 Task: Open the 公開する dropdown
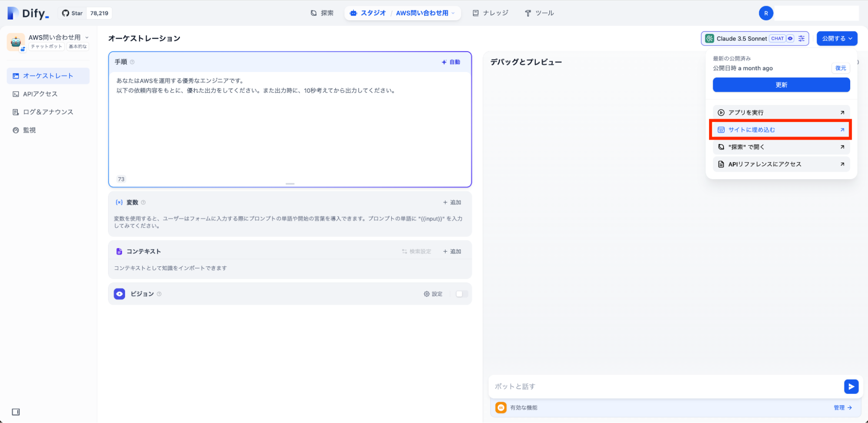837,38
